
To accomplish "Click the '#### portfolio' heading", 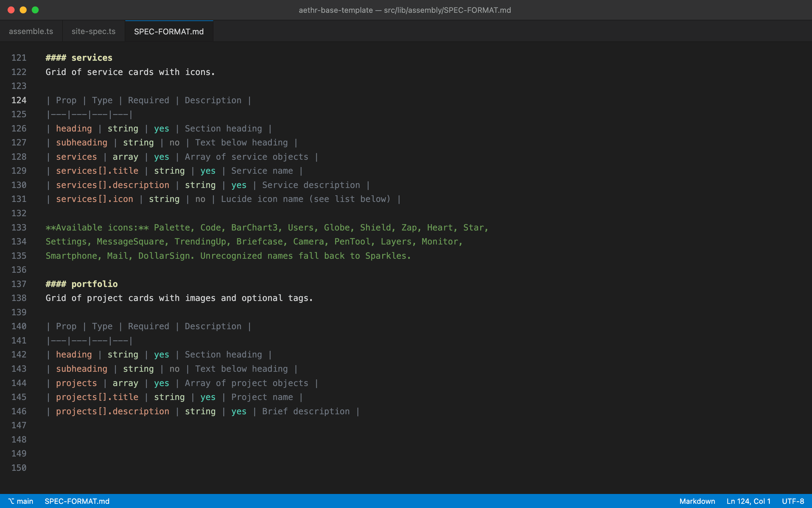I will click(x=82, y=284).
